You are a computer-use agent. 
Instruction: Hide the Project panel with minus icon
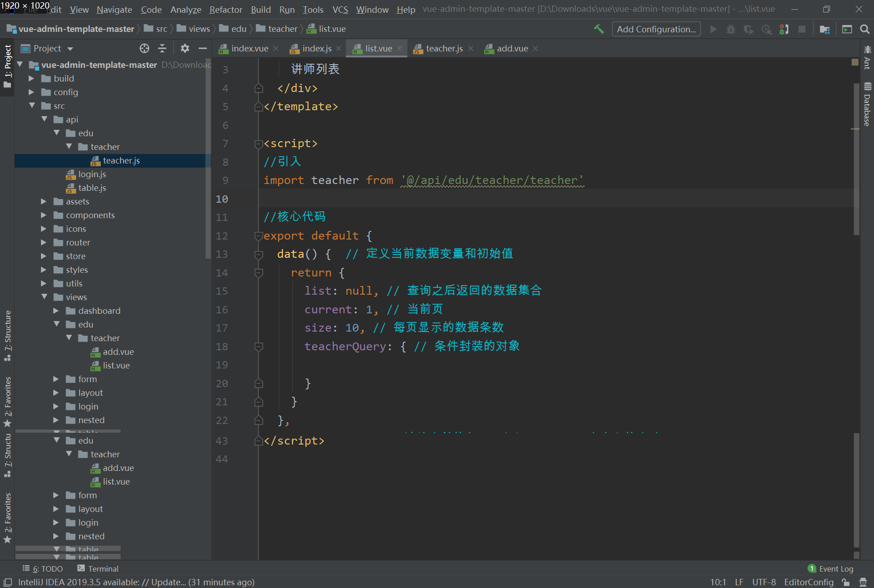pyautogui.click(x=203, y=48)
